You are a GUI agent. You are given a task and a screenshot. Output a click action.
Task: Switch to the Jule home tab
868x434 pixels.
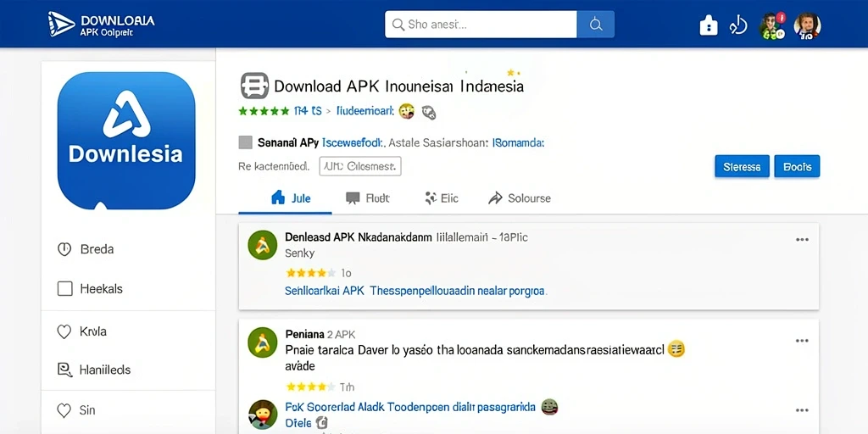point(292,198)
